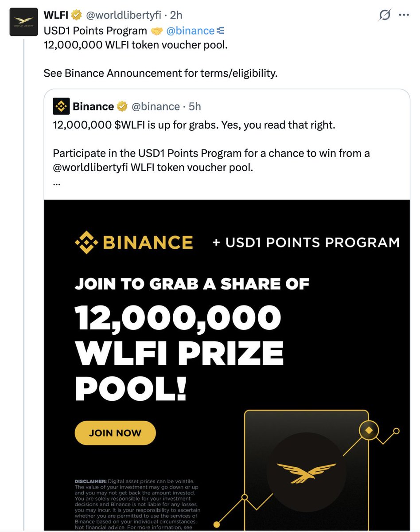Expand the quoted post's truncated ellipsis
420x532 pixels.
[x=56, y=183]
